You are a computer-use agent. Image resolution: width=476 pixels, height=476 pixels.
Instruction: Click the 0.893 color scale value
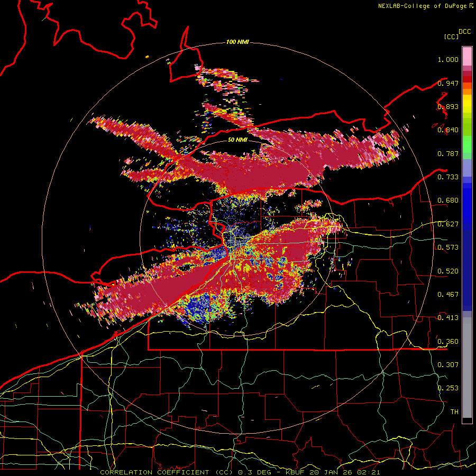pos(448,106)
